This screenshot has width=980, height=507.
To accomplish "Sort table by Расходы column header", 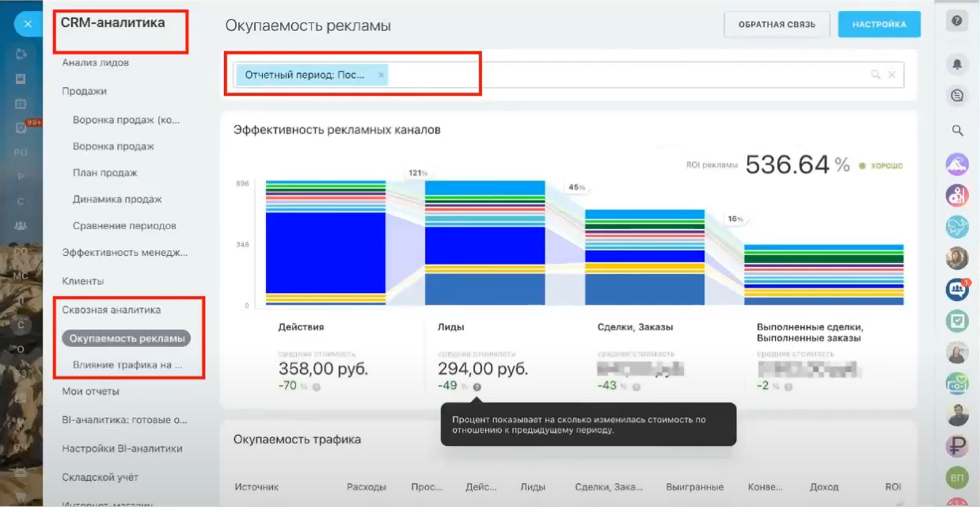I will (367, 486).
